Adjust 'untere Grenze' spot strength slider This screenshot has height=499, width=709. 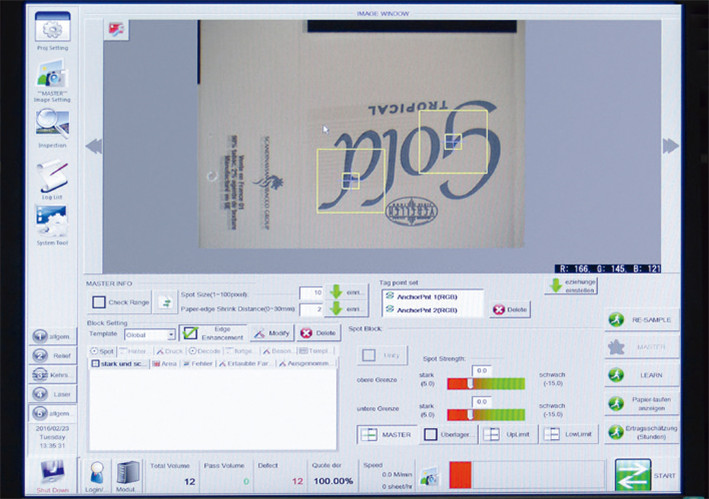pyautogui.click(x=486, y=414)
